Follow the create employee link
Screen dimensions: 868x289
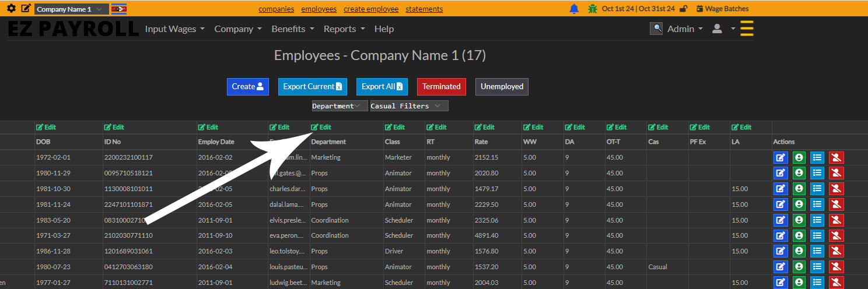371,9
